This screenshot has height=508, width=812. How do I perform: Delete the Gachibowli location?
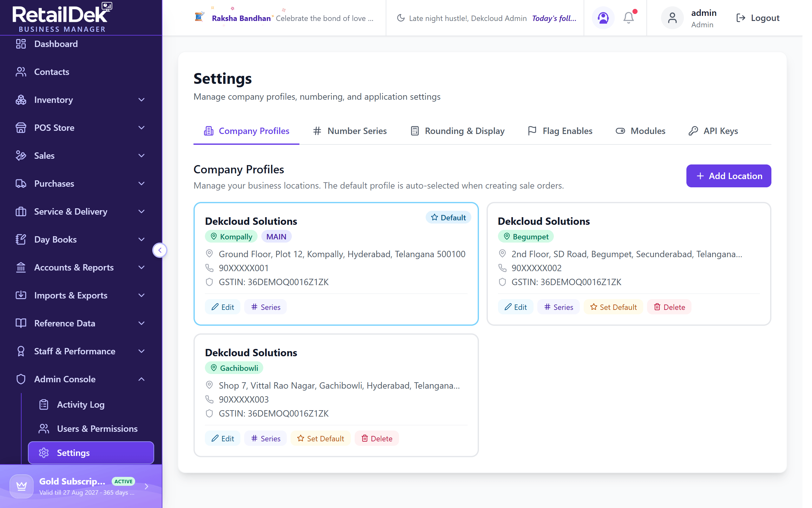click(x=377, y=438)
